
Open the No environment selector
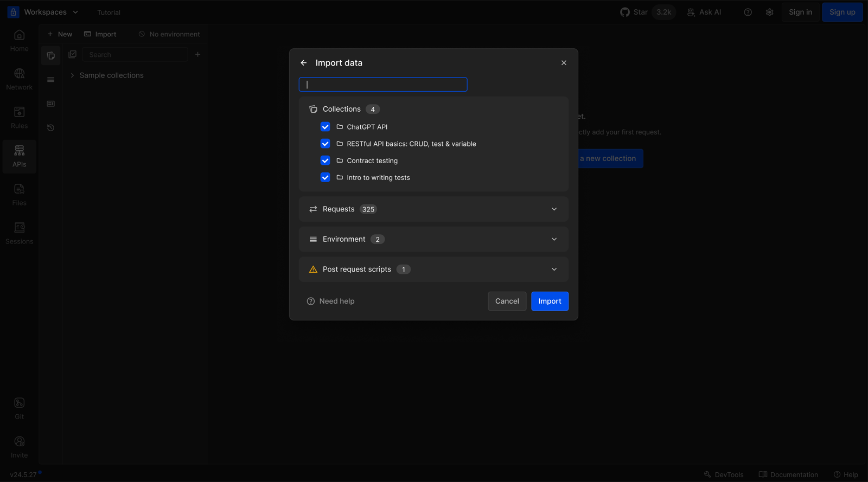[169, 34]
